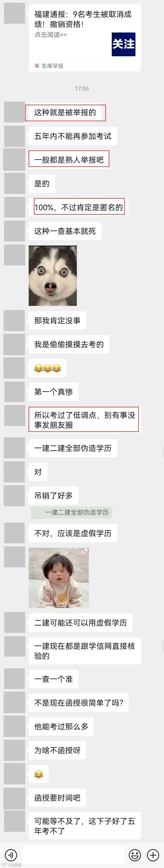Screen dimensions: 164x868
Task: Click the 点击阅读>> link
Action: [51, 35]
